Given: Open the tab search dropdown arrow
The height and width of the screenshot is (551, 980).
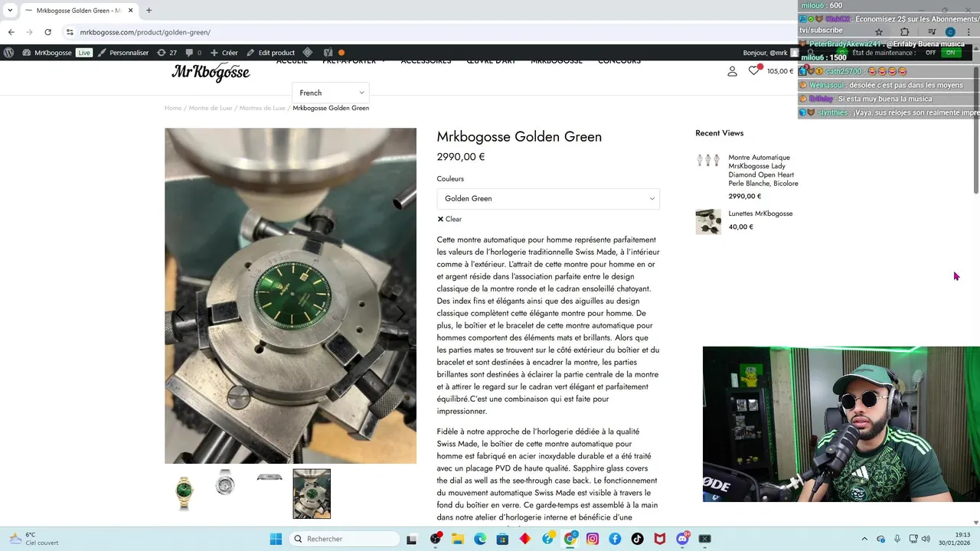Looking at the screenshot, I should [10, 10].
